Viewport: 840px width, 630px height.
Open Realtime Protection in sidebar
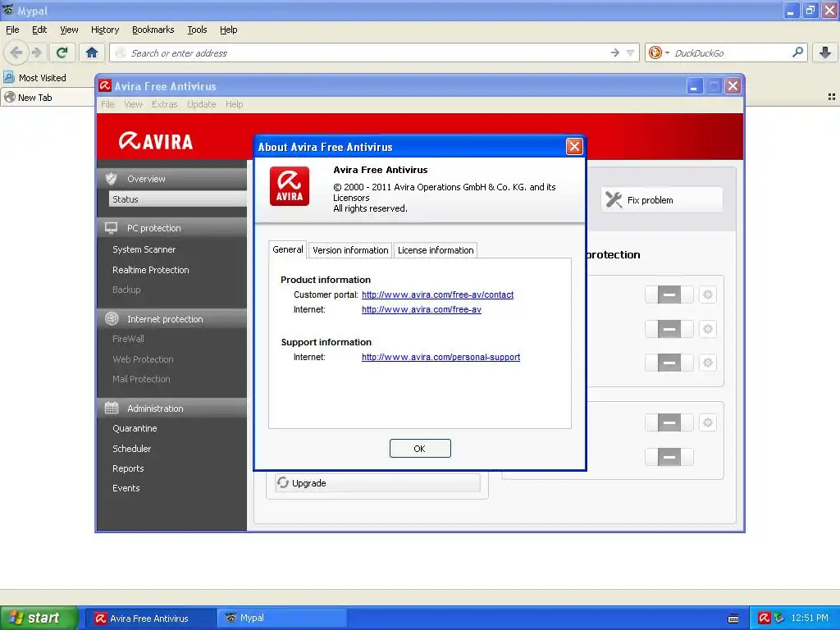[x=151, y=269]
